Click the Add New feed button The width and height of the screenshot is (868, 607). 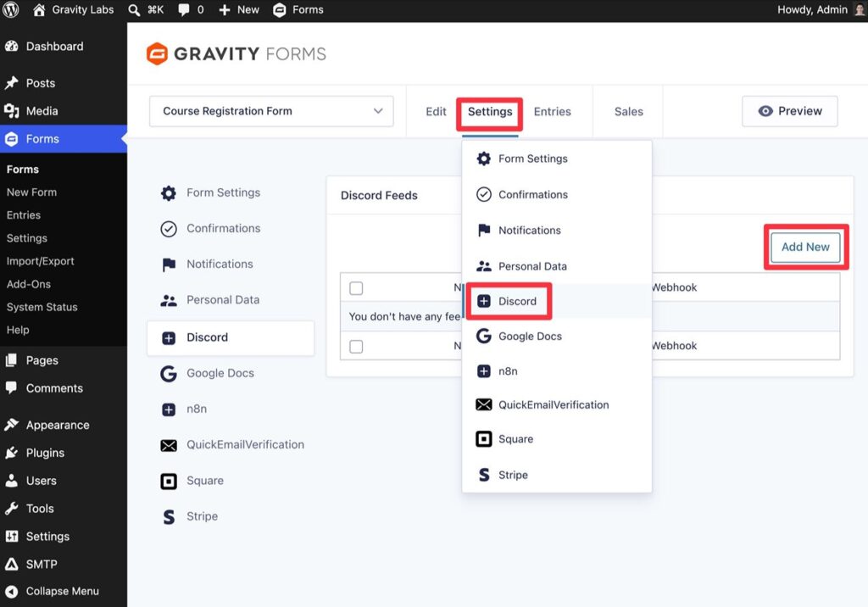805,247
